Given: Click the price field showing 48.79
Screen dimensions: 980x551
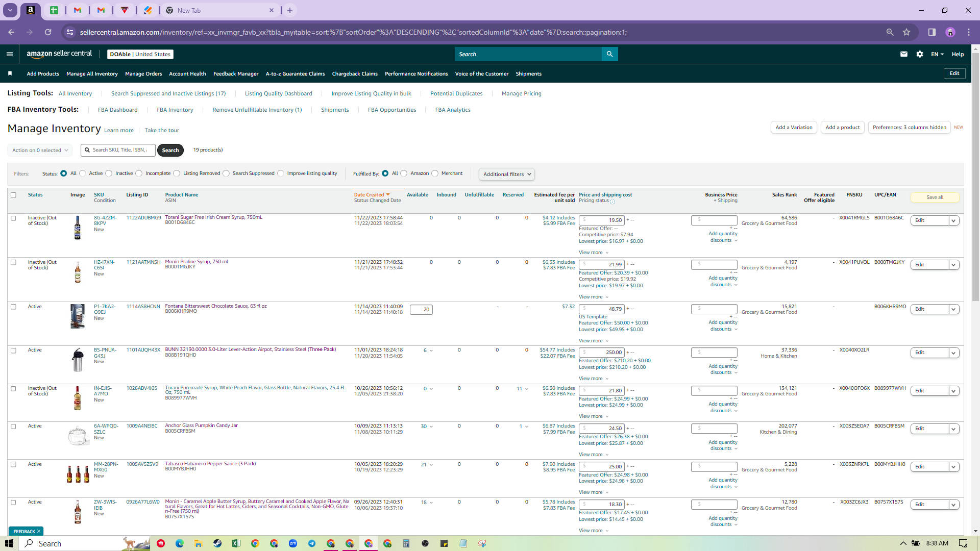Looking at the screenshot, I should [x=601, y=309].
